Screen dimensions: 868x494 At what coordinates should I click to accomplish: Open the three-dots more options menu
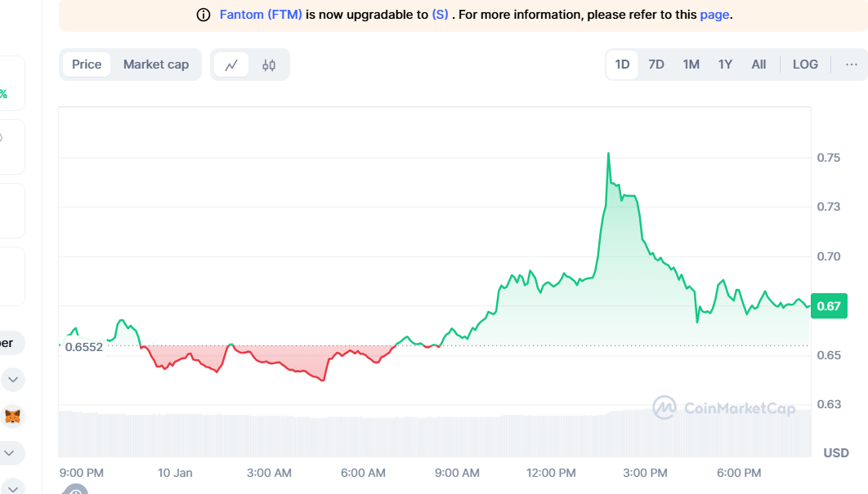[x=852, y=65]
